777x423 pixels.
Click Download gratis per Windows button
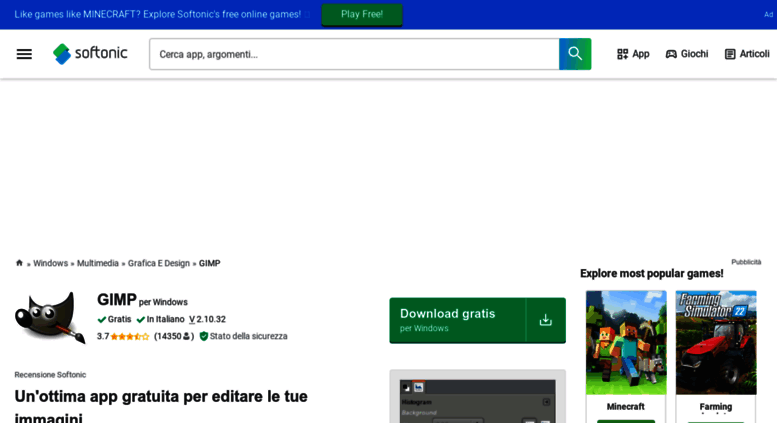[477, 320]
